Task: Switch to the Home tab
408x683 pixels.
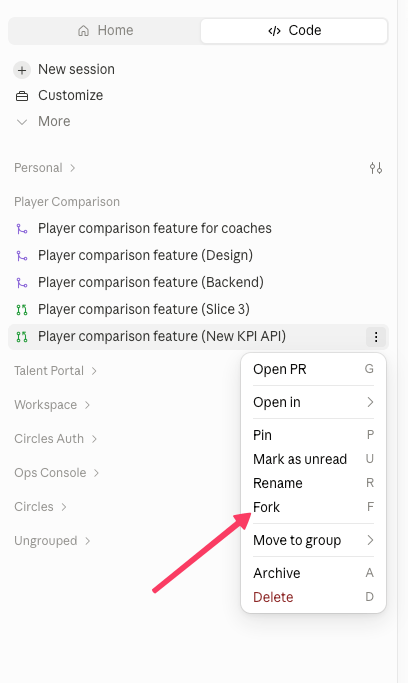Action: [x=105, y=30]
